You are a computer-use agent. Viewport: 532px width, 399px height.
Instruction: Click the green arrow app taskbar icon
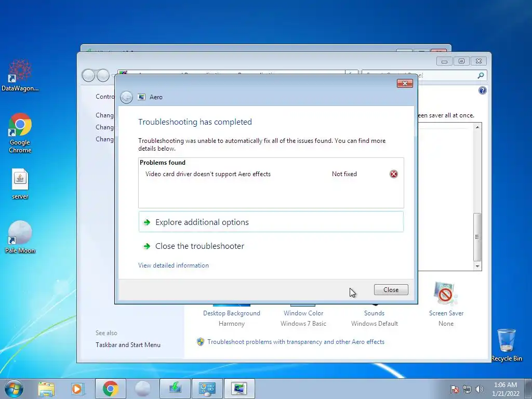pos(175,389)
